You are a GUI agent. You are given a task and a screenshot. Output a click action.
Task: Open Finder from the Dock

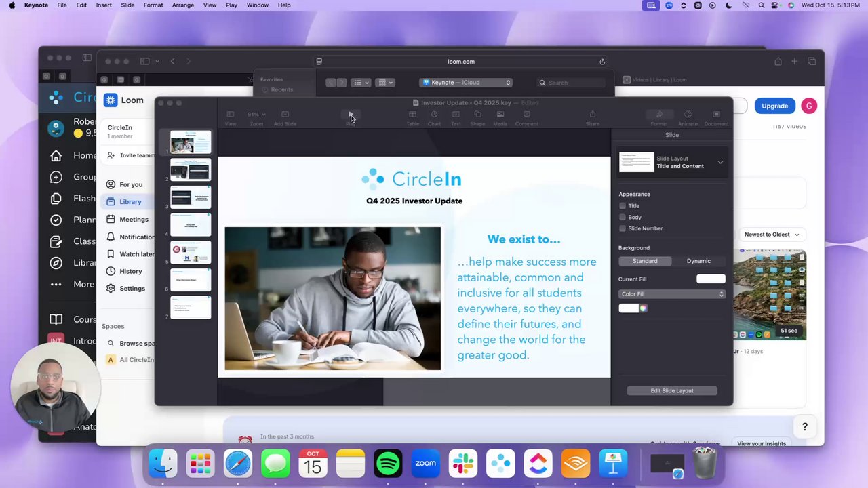163,464
